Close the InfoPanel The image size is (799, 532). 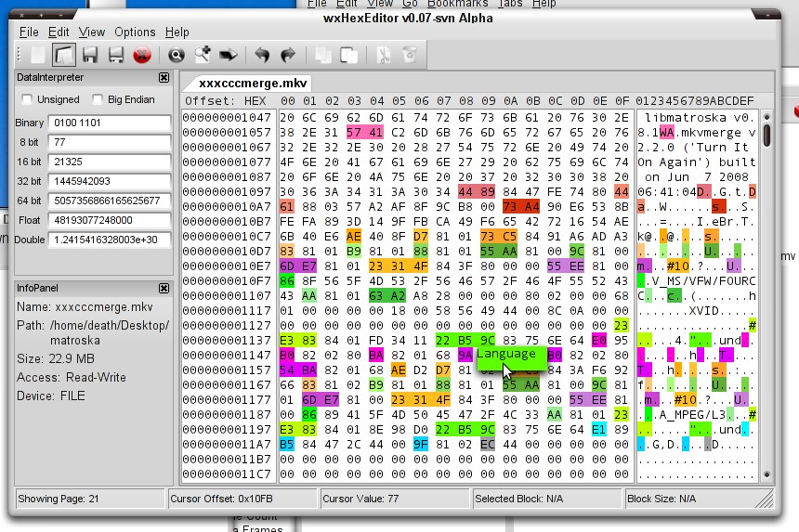pos(164,289)
